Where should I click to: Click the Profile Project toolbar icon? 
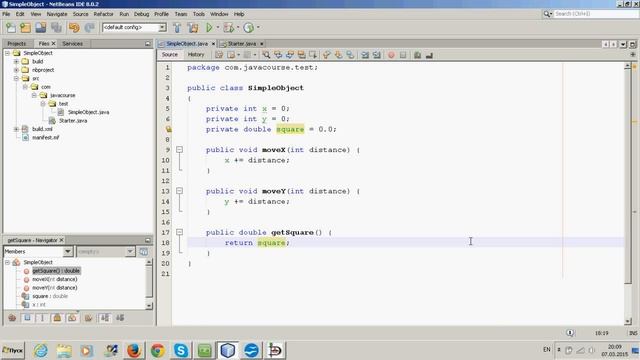tap(248, 27)
